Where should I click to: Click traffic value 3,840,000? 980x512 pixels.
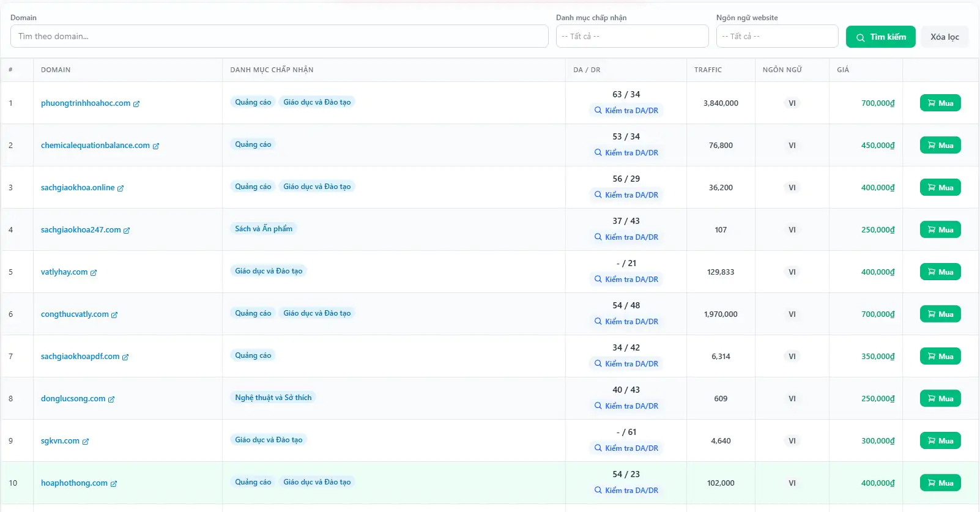721,103
